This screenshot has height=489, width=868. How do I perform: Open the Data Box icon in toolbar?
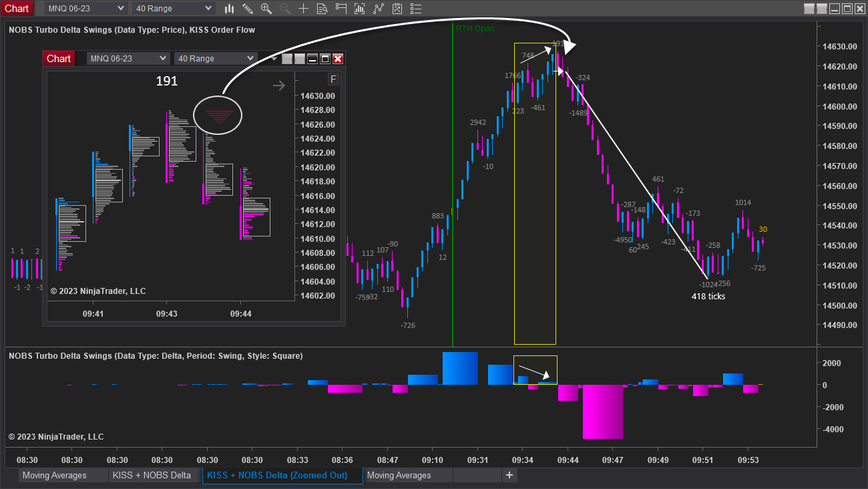[x=322, y=9]
